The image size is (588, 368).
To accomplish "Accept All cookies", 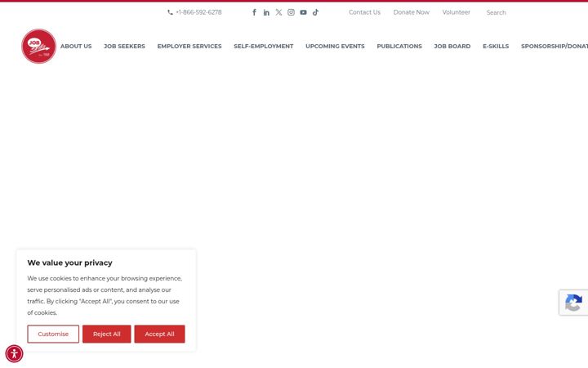I will [x=160, y=334].
